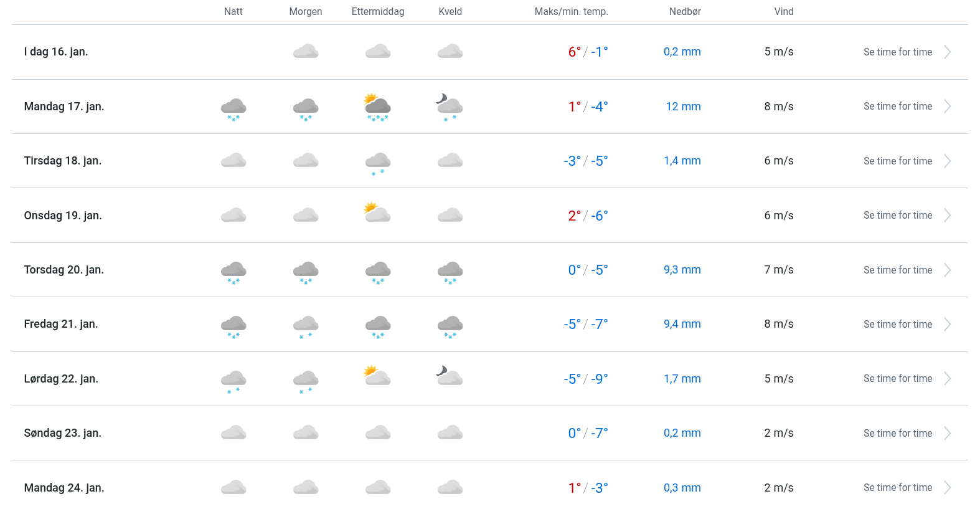Click Tuesday 18 Jan afternoon light snow icon

coord(377,162)
